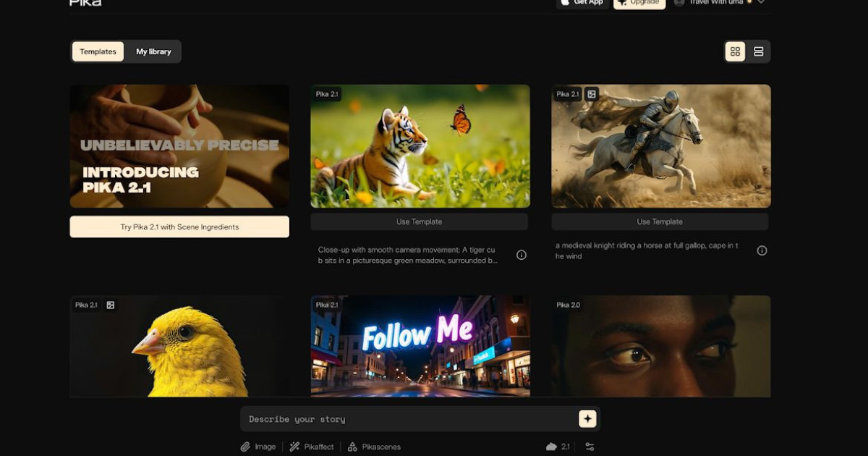868x456 pixels.
Task: Open the My library tab
Action: [153, 51]
